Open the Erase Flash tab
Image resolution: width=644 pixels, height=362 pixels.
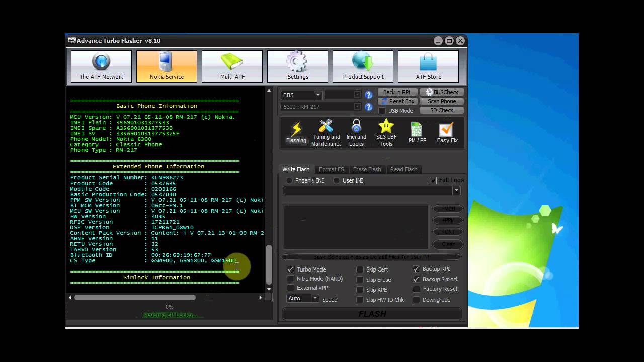367,169
